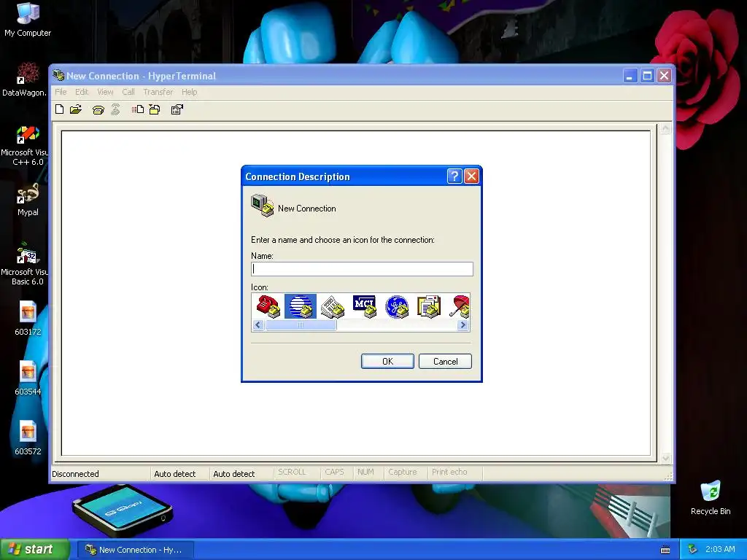
Task: Click the Open folder toolbar icon
Action: (76, 109)
